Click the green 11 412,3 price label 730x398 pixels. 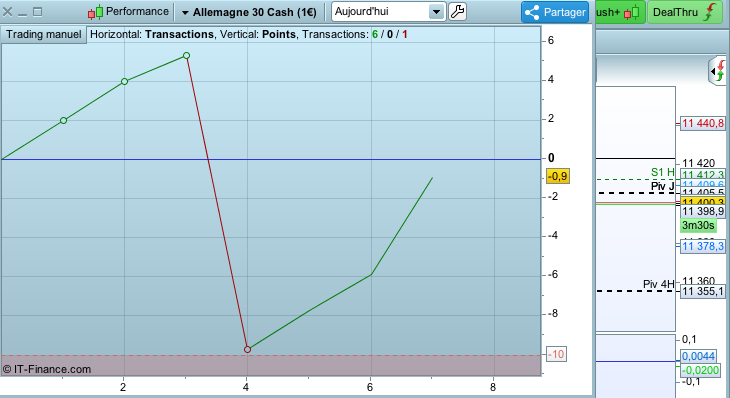703,175
